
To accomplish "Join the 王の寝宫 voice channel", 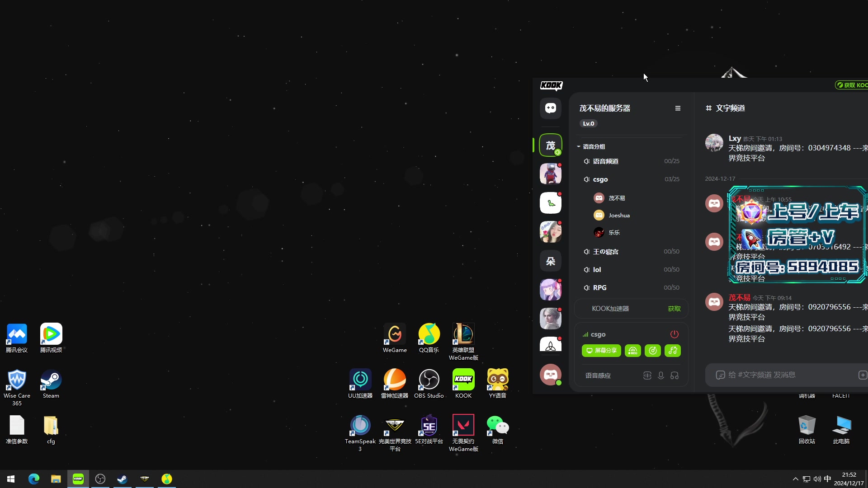I will click(x=631, y=252).
